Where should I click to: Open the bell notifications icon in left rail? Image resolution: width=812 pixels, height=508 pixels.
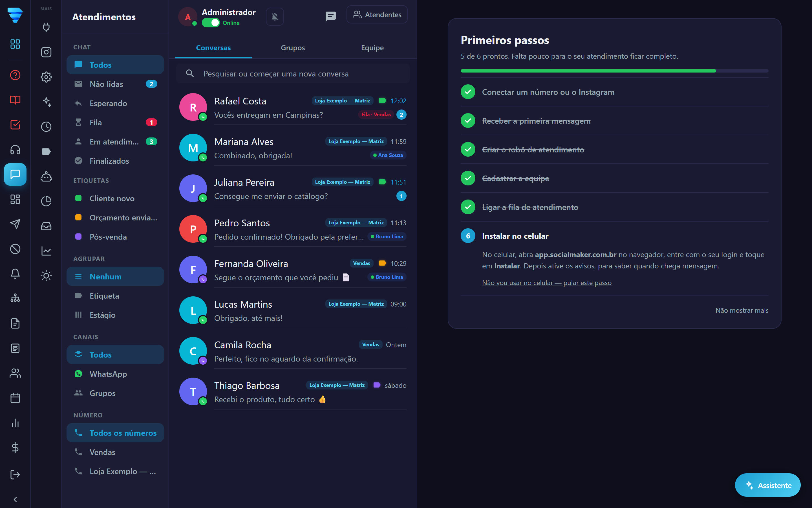[x=15, y=274]
